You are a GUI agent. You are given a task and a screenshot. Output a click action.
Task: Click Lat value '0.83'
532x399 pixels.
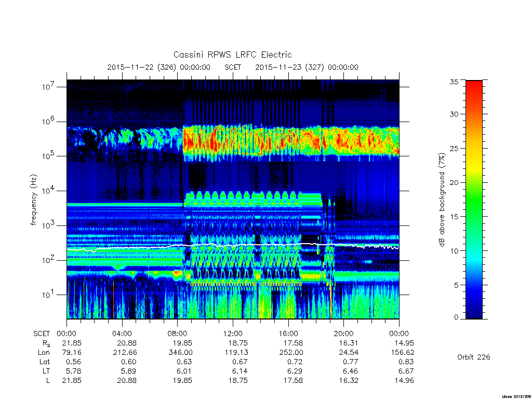coord(406,362)
